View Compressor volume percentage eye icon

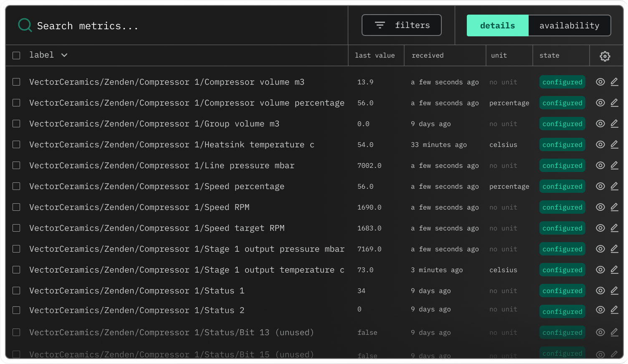coord(600,103)
